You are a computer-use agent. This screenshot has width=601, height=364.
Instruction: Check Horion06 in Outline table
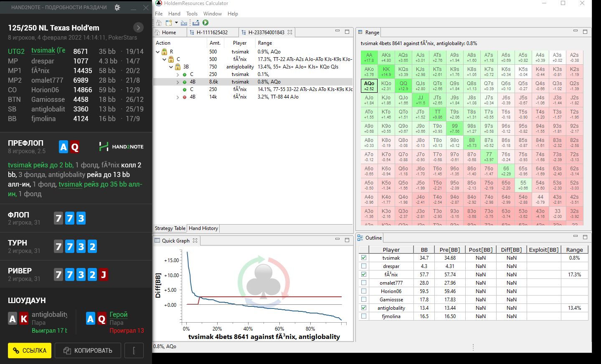364,291
